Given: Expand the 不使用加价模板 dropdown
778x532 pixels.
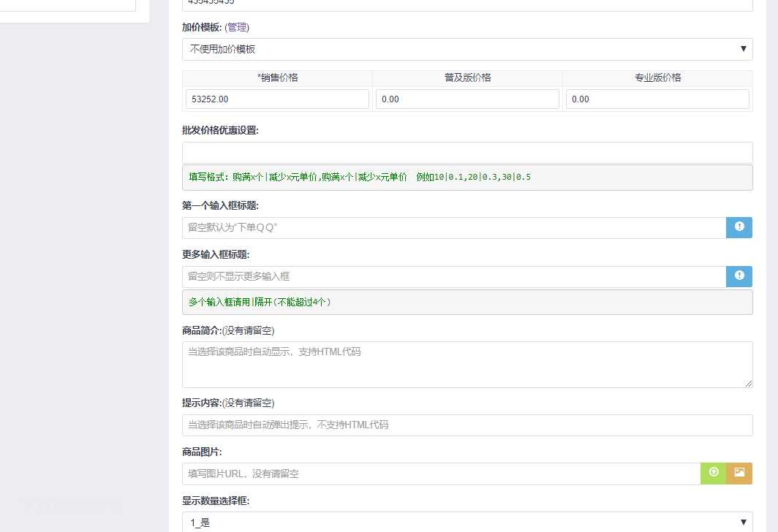Looking at the screenshot, I should tap(467, 49).
